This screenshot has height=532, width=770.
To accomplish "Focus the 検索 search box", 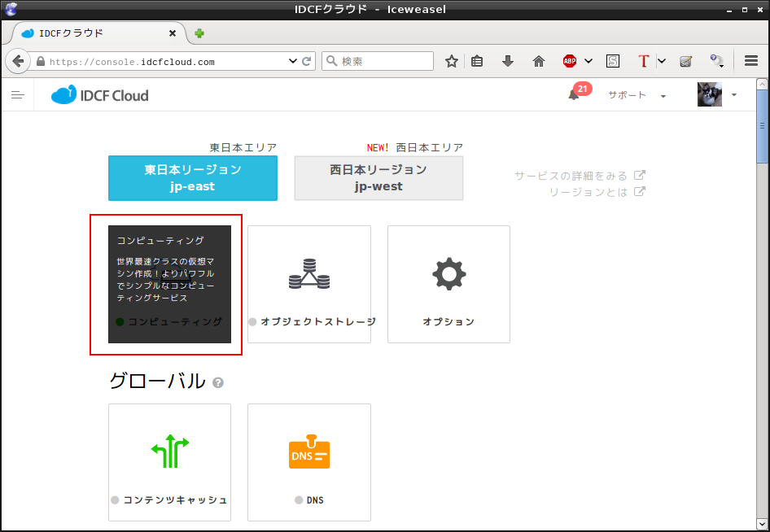I will coord(378,61).
